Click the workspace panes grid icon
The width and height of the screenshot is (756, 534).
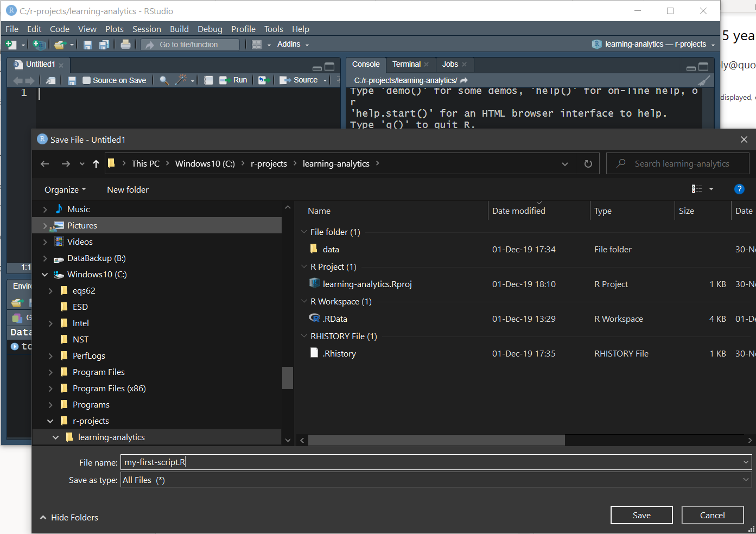(x=257, y=44)
